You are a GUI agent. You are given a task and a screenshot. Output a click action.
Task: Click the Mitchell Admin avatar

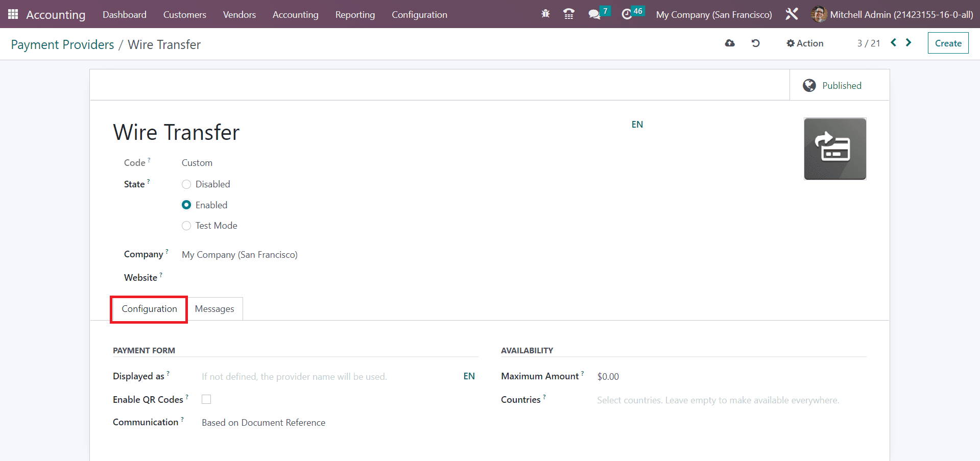(819, 14)
